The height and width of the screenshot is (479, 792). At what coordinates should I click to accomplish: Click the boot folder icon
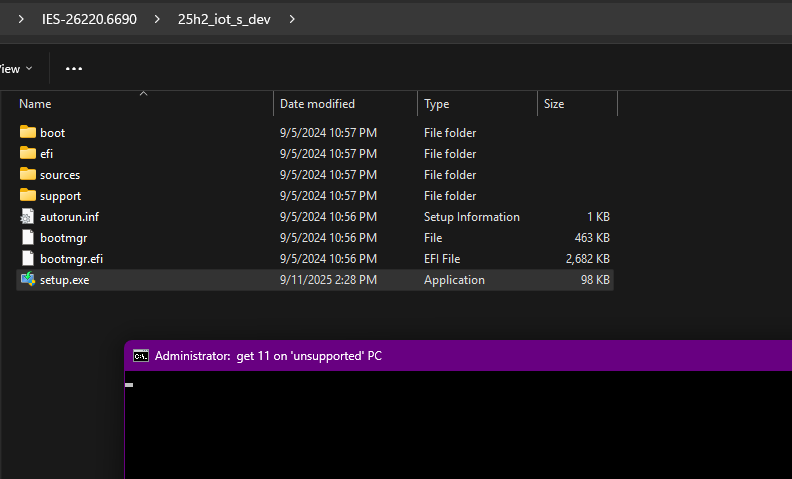pyautogui.click(x=28, y=132)
